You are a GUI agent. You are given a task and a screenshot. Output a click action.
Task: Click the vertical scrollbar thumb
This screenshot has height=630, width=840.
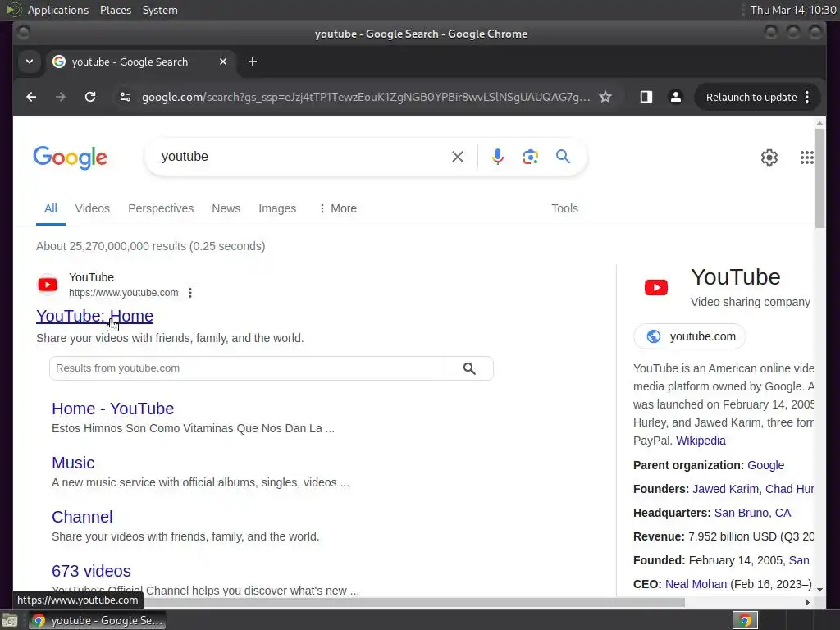[819, 178]
